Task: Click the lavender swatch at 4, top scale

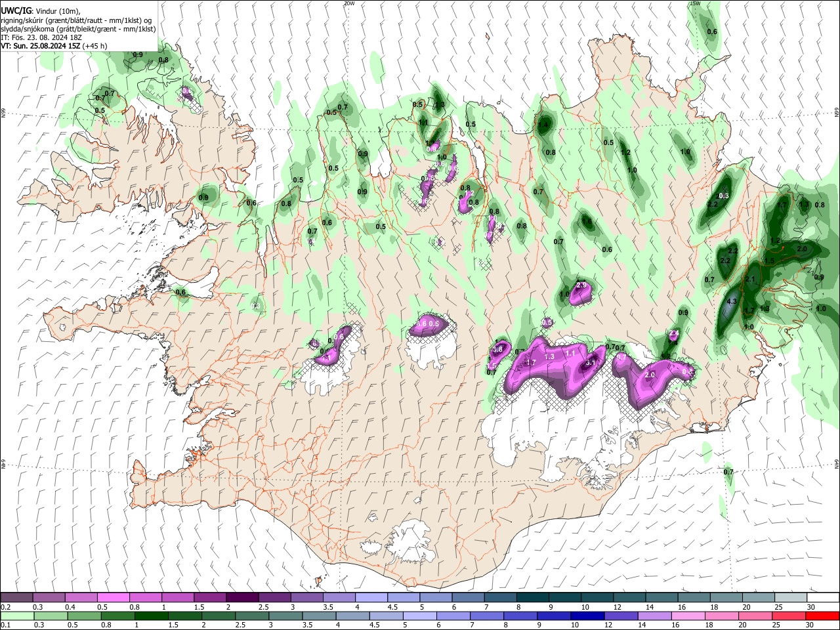Action: pos(371,598)
